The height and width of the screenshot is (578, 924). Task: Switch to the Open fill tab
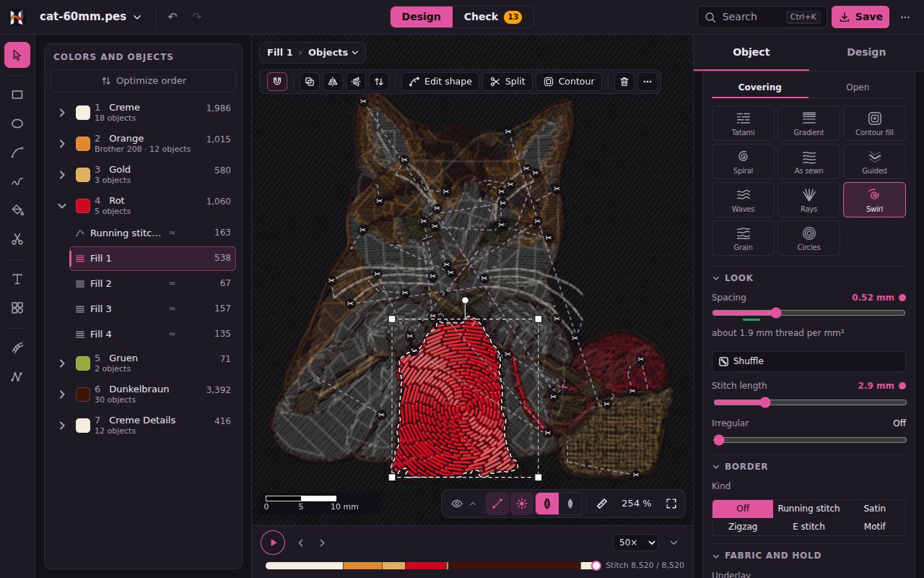click(858, 87)
